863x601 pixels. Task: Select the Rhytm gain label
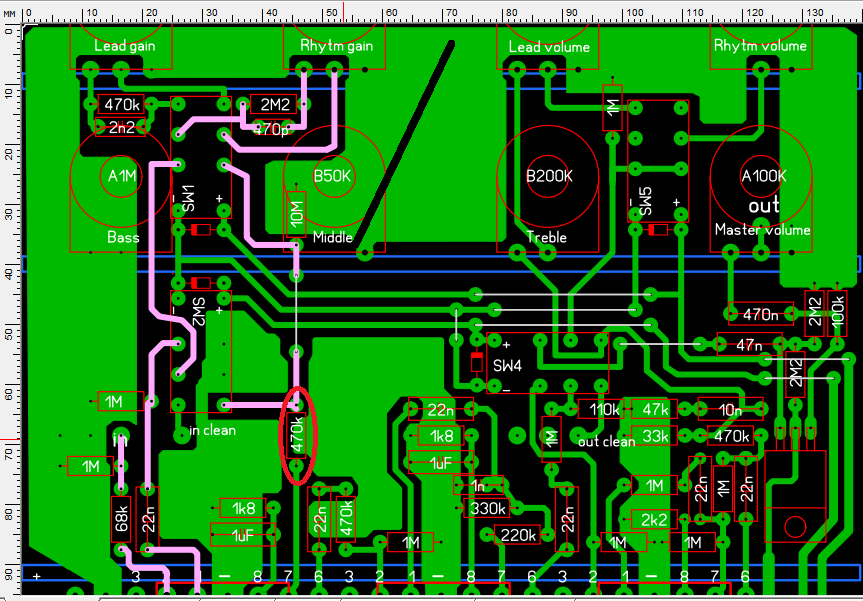(x=336, y=46)
